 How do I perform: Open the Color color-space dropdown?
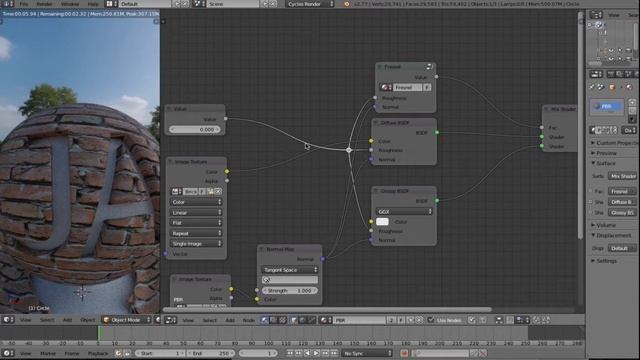pos(196,202)
